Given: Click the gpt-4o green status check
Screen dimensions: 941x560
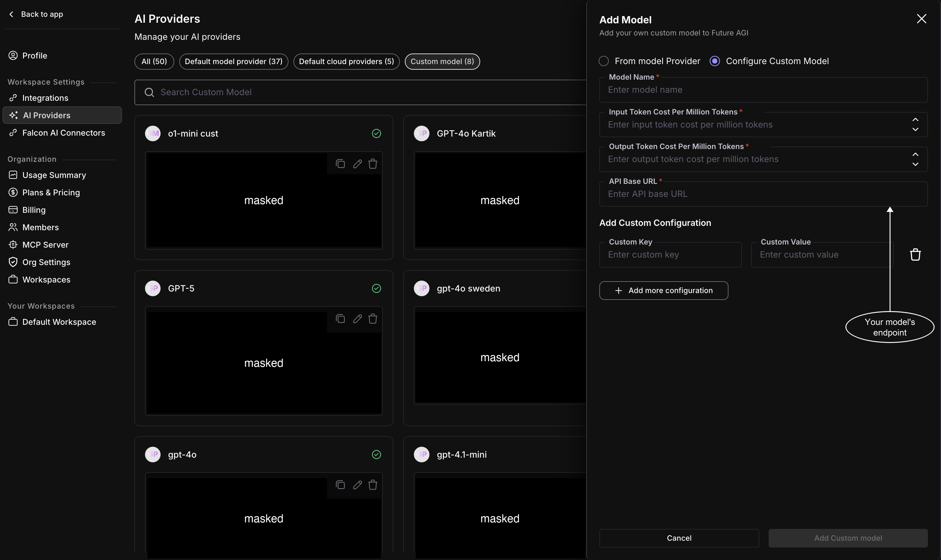Looking at the screenshot, I should (376, 454).
